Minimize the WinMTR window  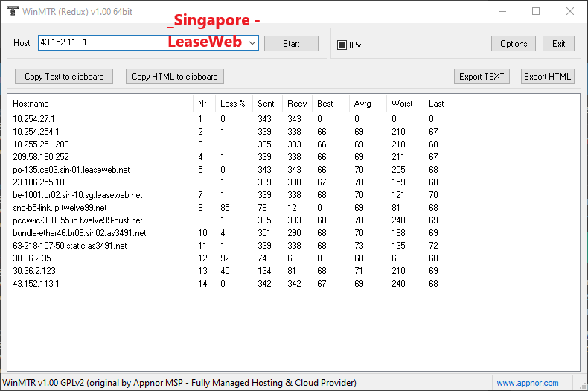coord(502,11)
